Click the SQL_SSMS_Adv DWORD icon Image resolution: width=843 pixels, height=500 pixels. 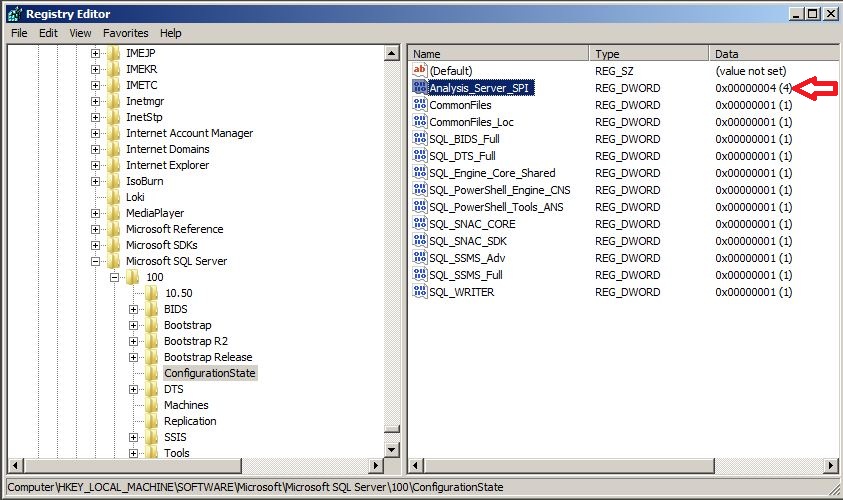tap(419, 258)
